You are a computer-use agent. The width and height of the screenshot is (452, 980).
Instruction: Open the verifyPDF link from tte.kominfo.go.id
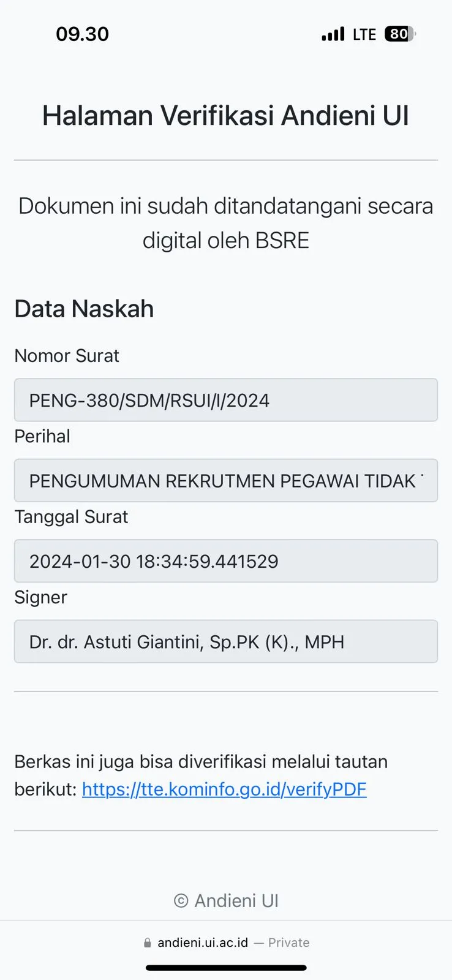(x=224, y=790)
